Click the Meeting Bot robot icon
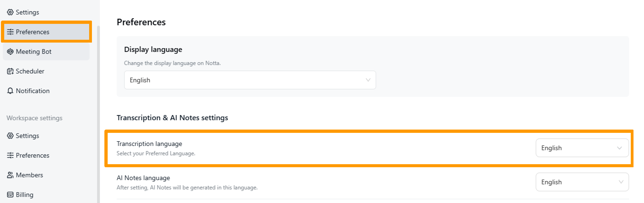Screen dimensions: 644x203 pos(10,51)
